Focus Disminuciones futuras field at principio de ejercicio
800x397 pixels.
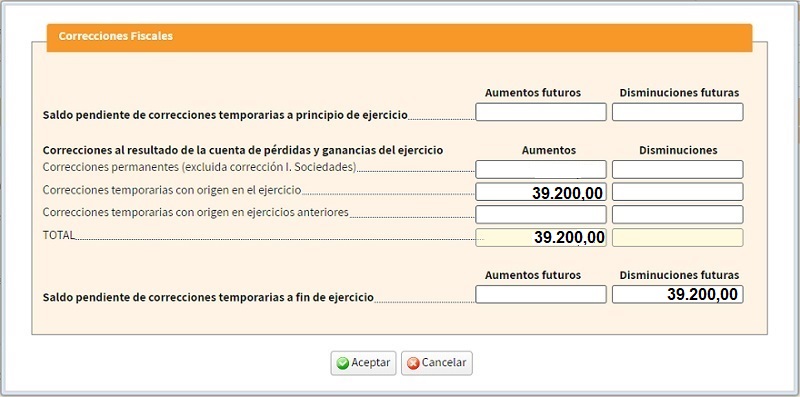678,112
